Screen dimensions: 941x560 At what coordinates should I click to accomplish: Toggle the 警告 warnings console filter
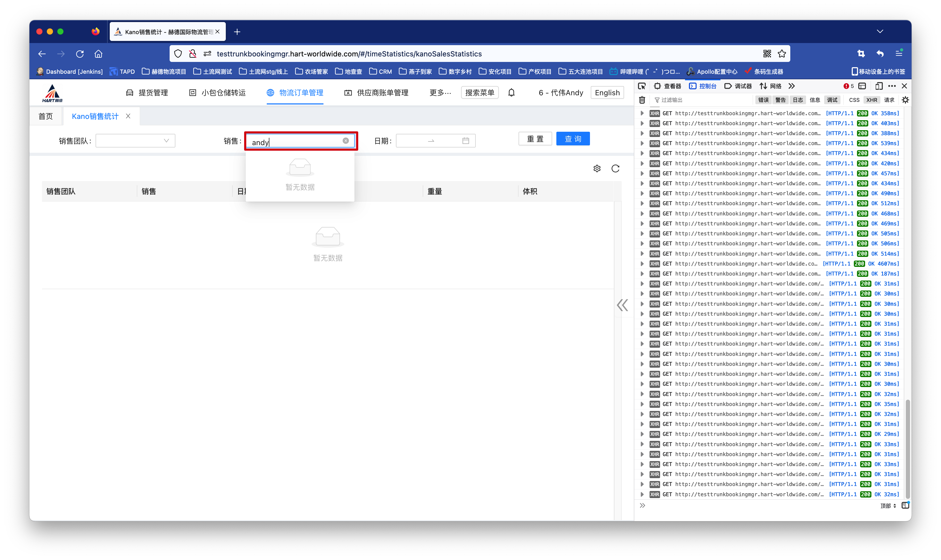click(780, 100)
